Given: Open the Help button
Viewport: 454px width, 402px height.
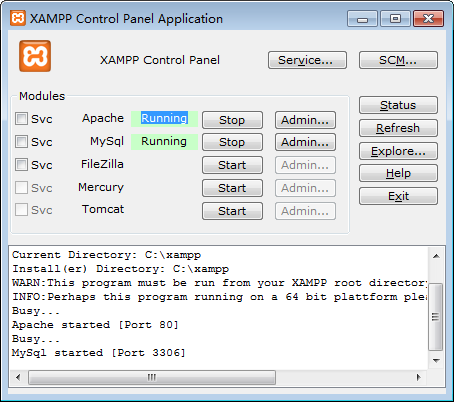Looking at the screenshot, I should coord(398,173).
